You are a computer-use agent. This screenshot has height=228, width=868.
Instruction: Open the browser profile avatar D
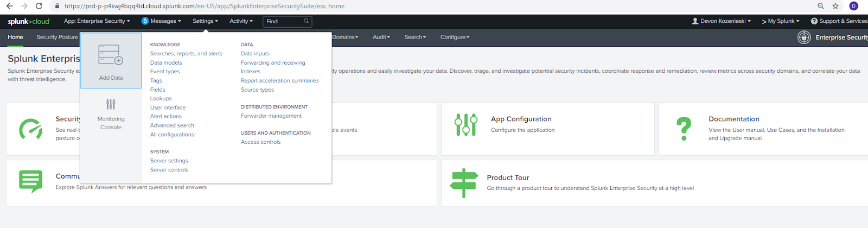[x=854, y=6]
